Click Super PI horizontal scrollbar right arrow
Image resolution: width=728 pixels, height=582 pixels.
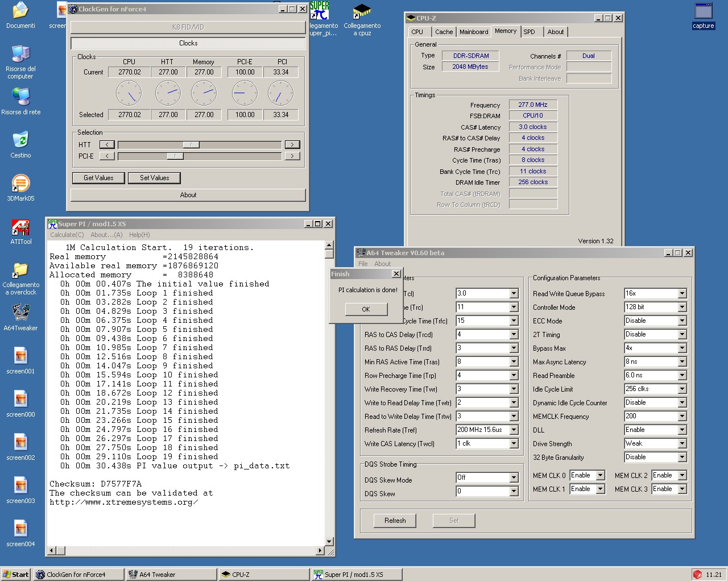tap(320, 551)
